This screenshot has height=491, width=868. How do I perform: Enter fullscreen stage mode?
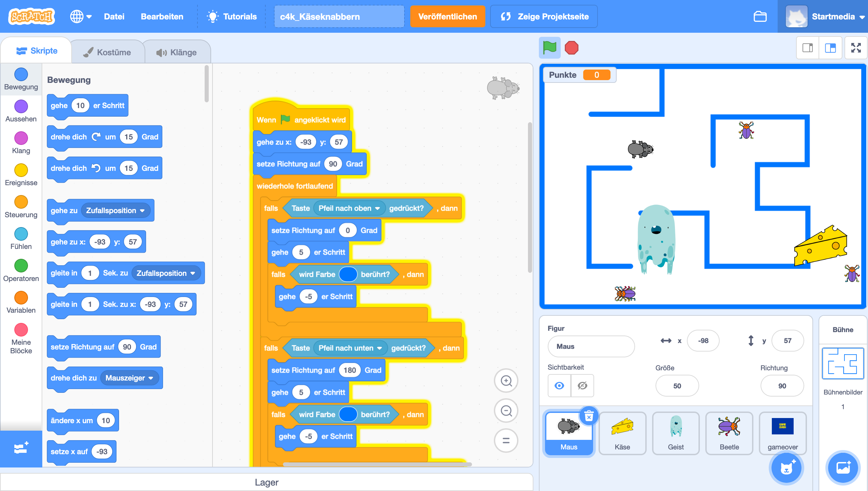tap(856, 48)
